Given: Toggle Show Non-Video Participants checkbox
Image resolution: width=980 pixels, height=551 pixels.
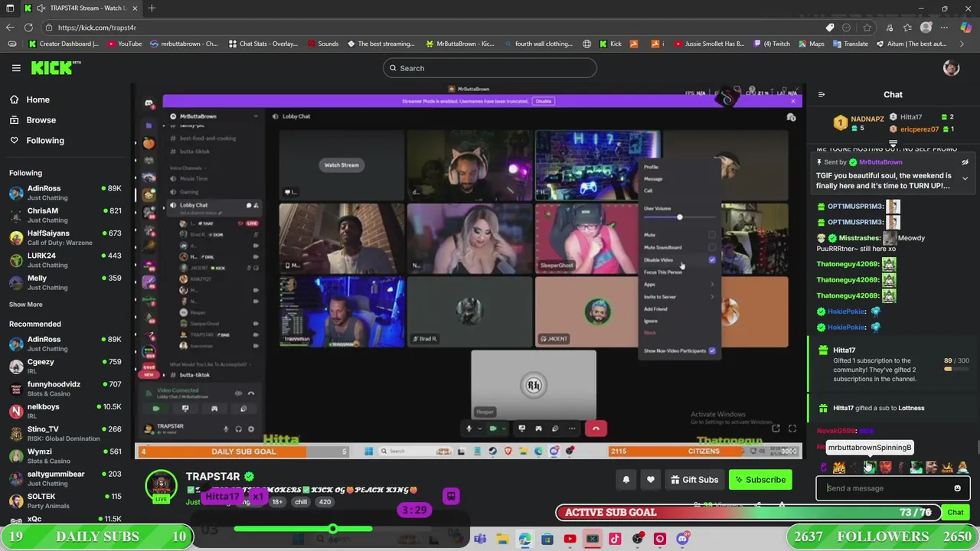Looking at the screenshot, I should click(712, 350).
